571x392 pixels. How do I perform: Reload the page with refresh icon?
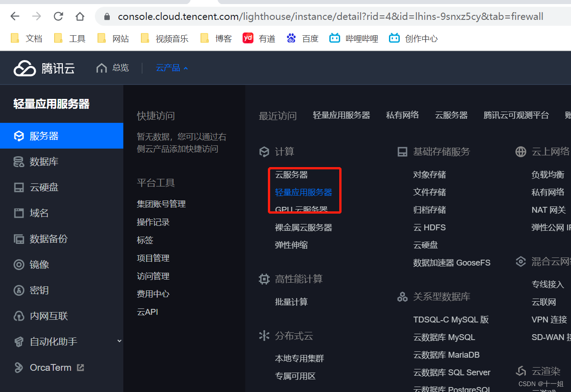(58, 17)
